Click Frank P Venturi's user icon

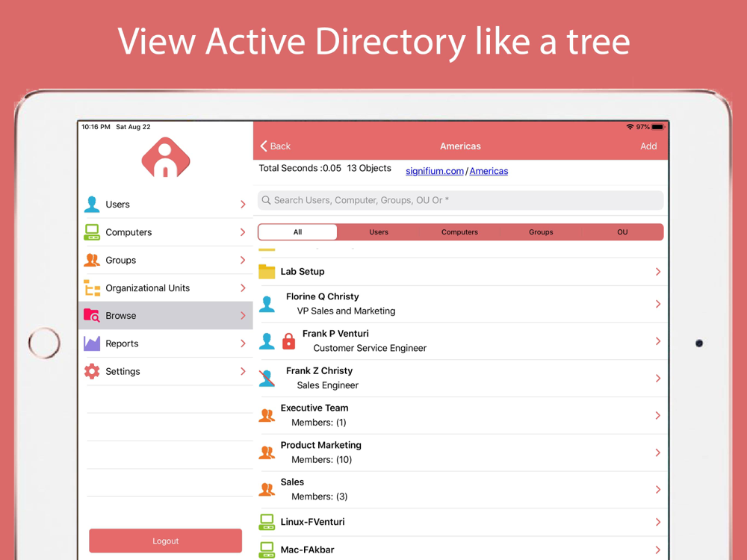tap(267, 341)
